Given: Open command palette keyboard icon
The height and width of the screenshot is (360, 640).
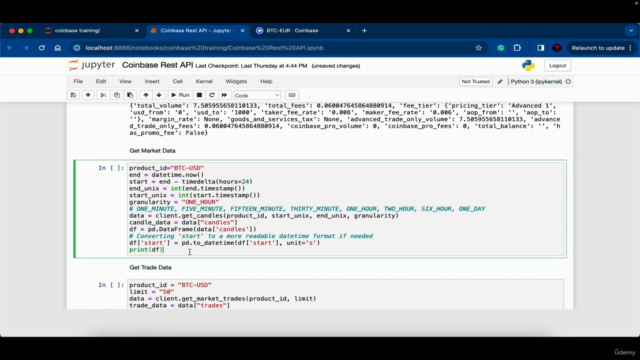Looking at the screenshot, I should click(x=292, y=95).
